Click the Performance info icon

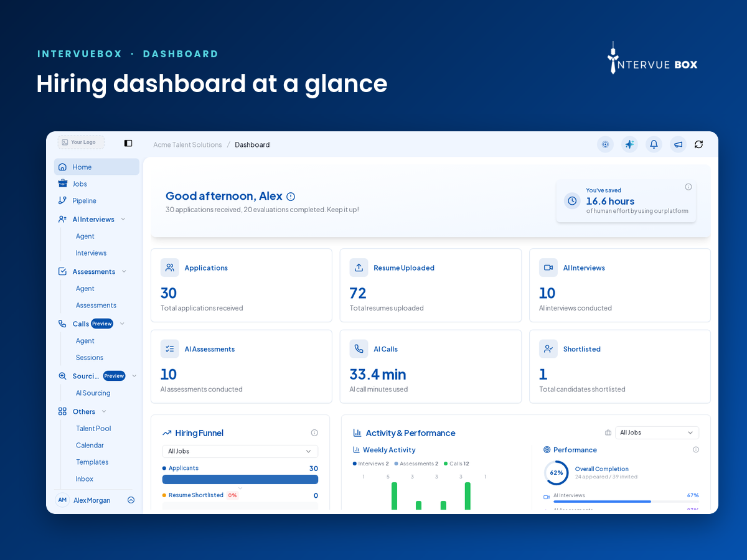(696, 450)
